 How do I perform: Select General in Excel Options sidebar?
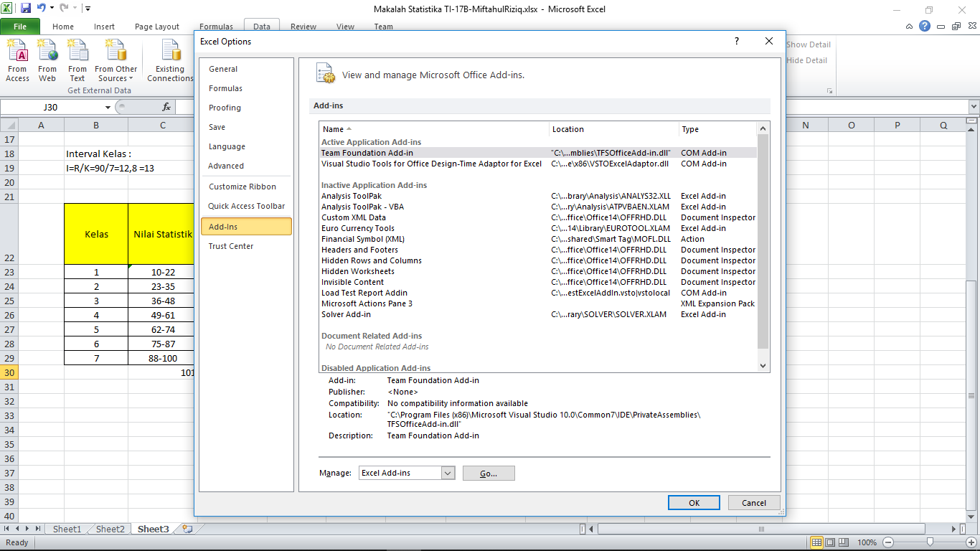(x=245, y=69)
